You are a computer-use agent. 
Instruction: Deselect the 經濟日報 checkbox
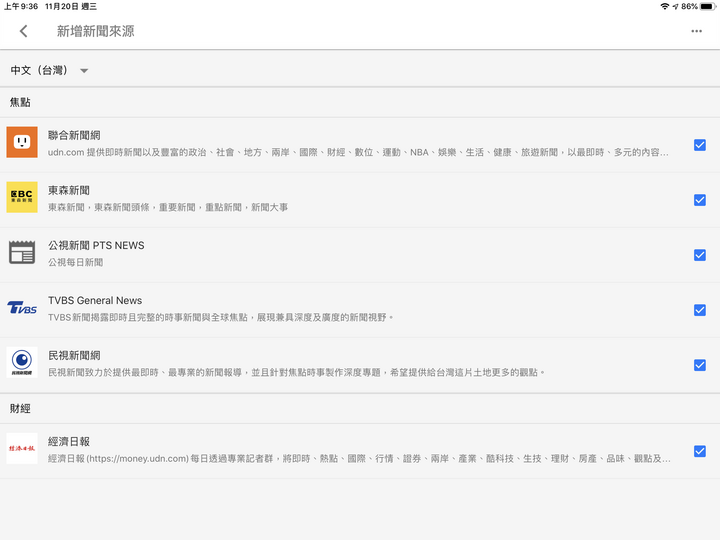699,451
